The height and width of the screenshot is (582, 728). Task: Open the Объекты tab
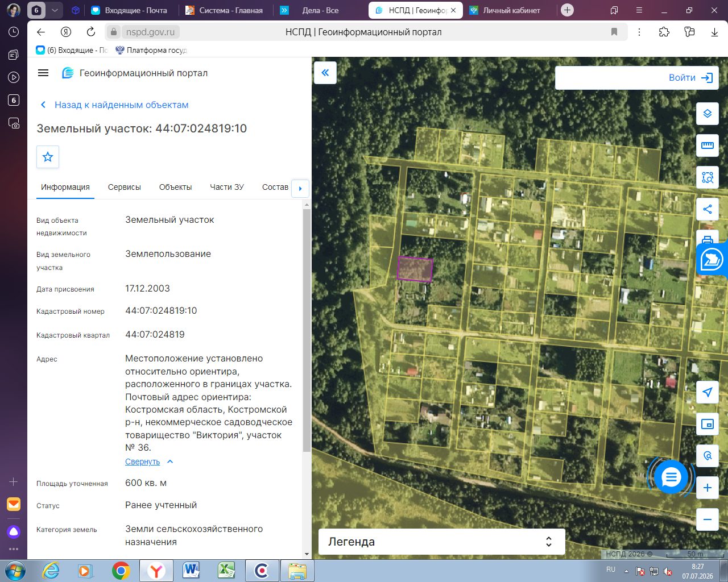point(176,188)
